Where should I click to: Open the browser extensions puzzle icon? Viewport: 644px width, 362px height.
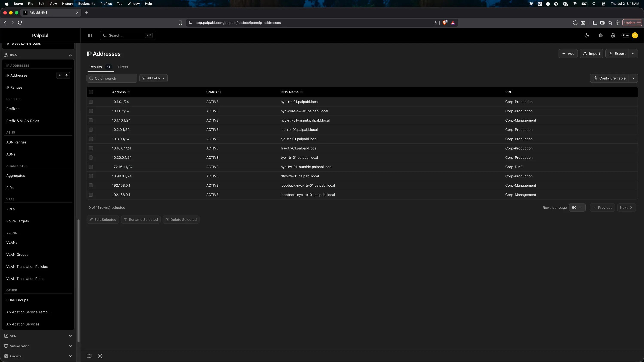pyautogui.click(x=575, y=23)
